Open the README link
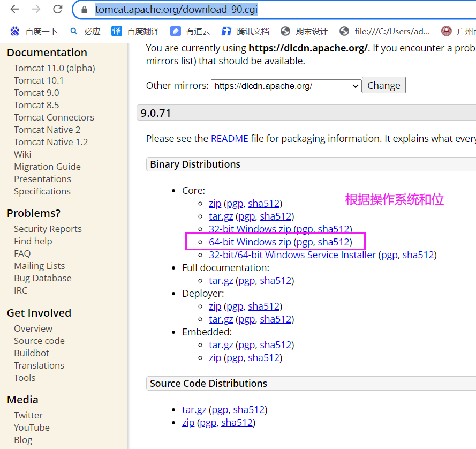 230,139
